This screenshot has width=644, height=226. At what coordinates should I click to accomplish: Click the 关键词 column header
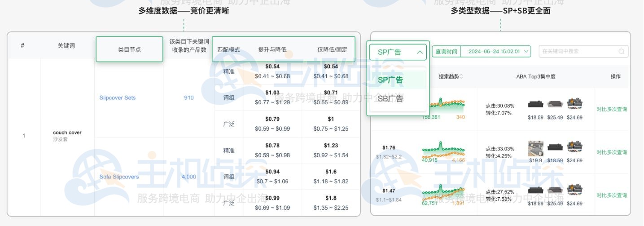[66, 45]
